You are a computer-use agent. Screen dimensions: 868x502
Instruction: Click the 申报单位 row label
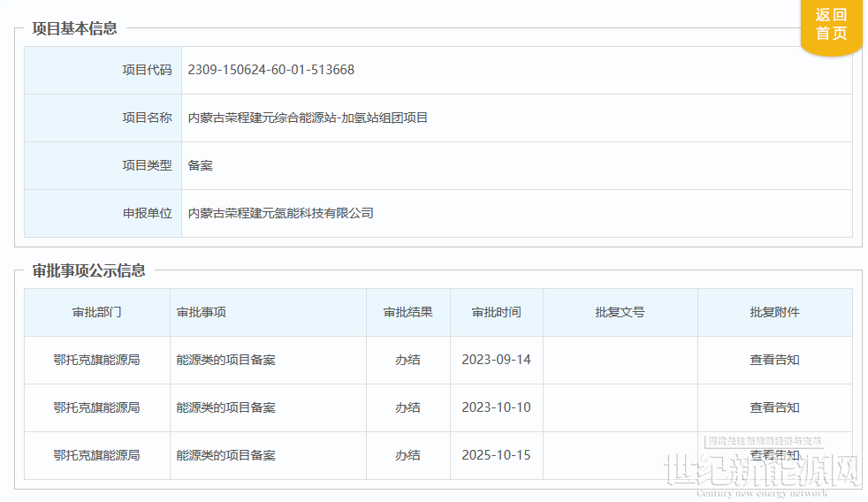point(147,213)
